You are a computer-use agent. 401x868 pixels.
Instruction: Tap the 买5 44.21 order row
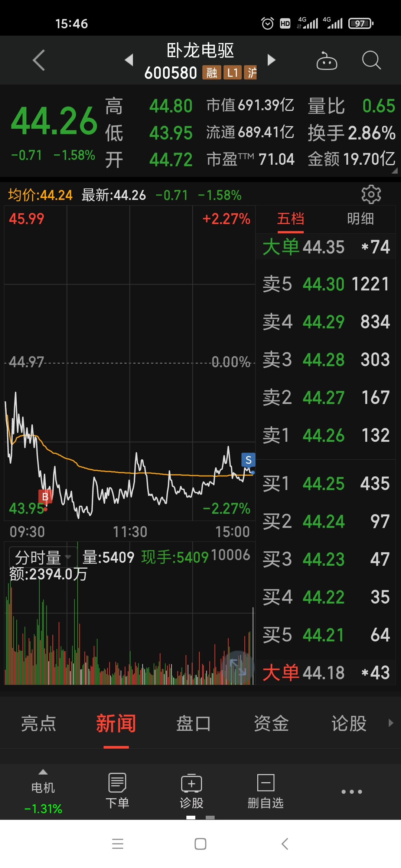click(326, 635)
